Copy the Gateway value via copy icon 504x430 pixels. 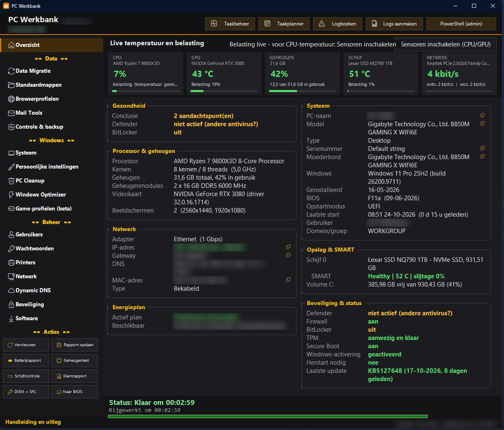[x=288, y=255]
